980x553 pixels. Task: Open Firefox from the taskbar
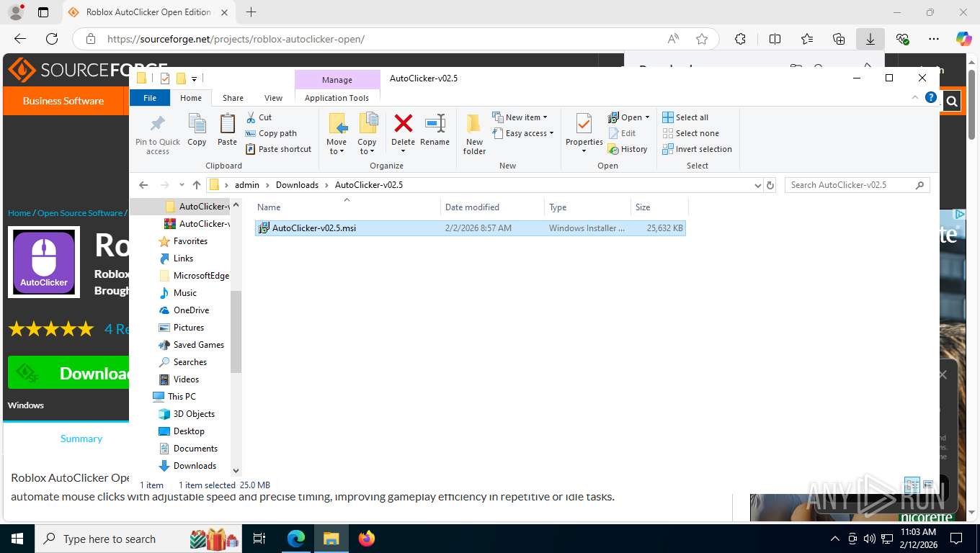click(x=367, y=538)
